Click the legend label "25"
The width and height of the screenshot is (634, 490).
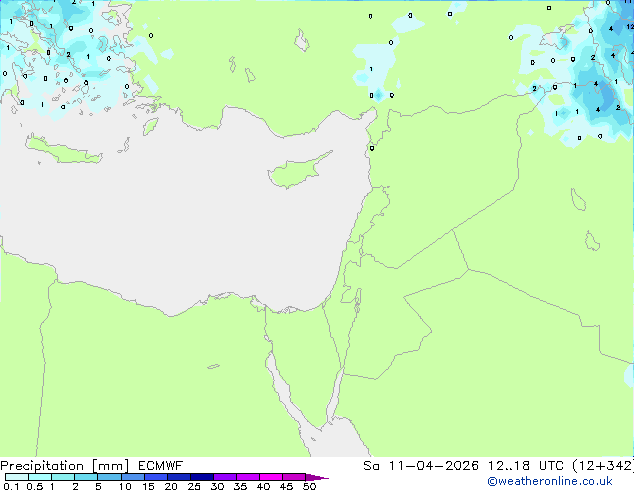coord(194,486)
